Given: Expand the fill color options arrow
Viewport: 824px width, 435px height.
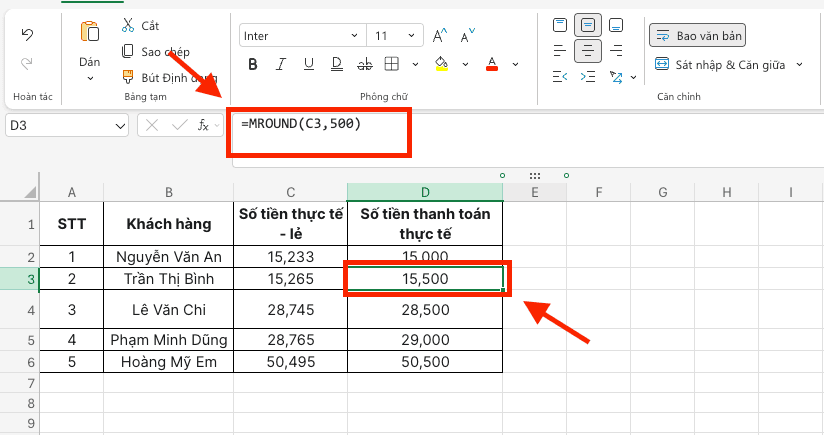Looking at the screenshot, I should (x=465, y=64).
